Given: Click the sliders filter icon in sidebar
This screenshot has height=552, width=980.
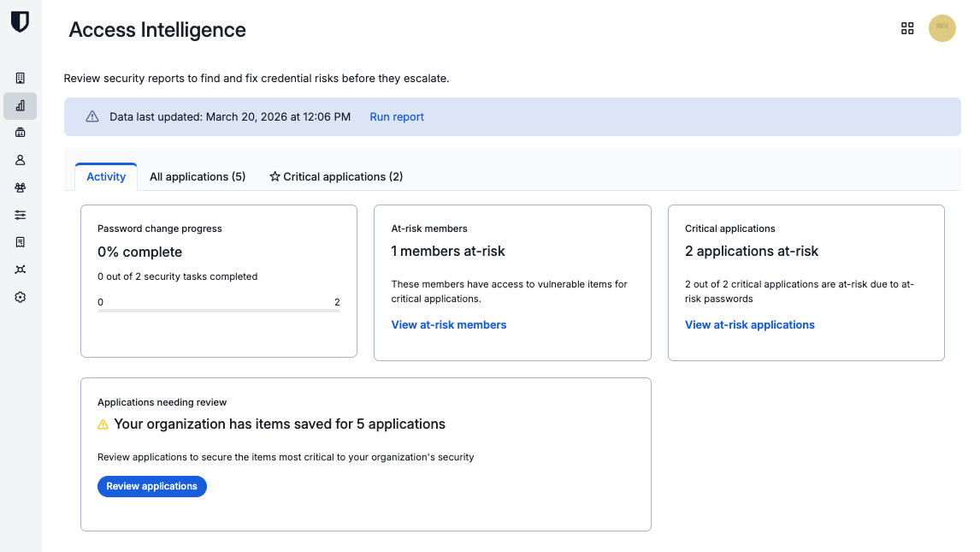Looking at the screenshot, I should point(20,214).
